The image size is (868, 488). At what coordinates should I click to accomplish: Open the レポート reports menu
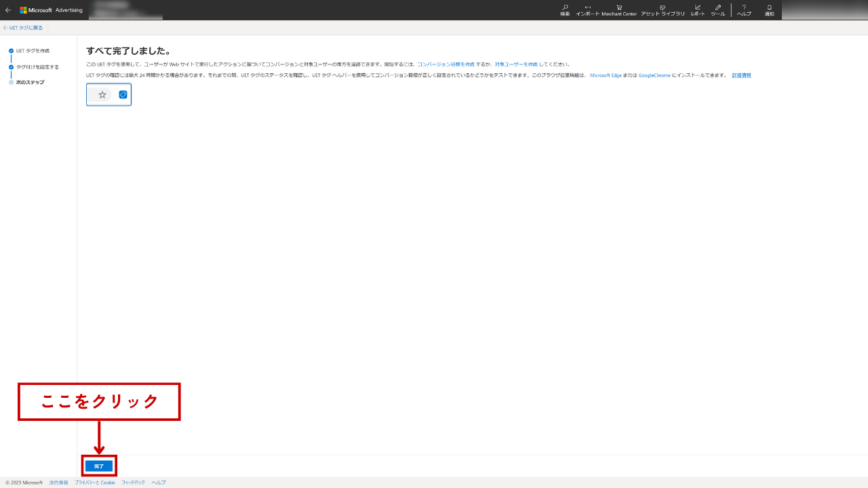698,10
